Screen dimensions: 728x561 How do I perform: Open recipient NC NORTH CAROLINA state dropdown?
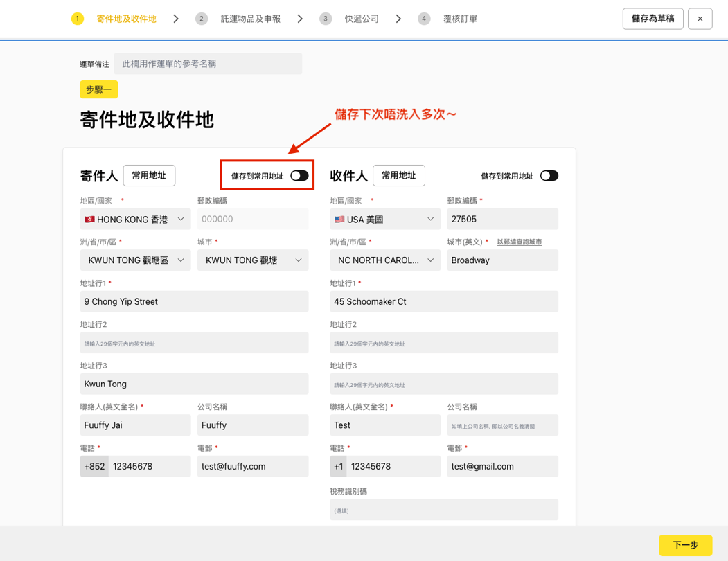pos(384,260)
